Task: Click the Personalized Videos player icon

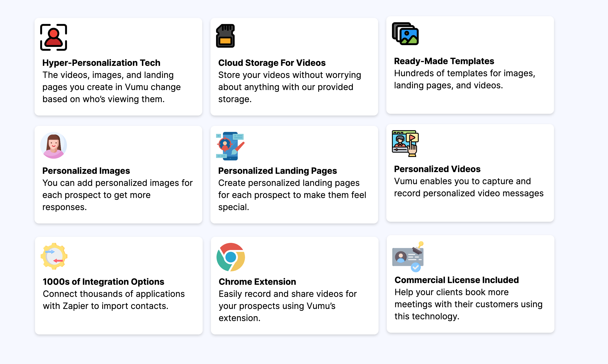Action: 405,143
